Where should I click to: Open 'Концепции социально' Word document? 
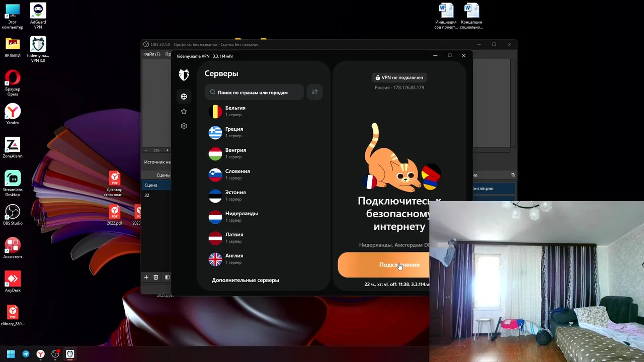tap(471, 16)
